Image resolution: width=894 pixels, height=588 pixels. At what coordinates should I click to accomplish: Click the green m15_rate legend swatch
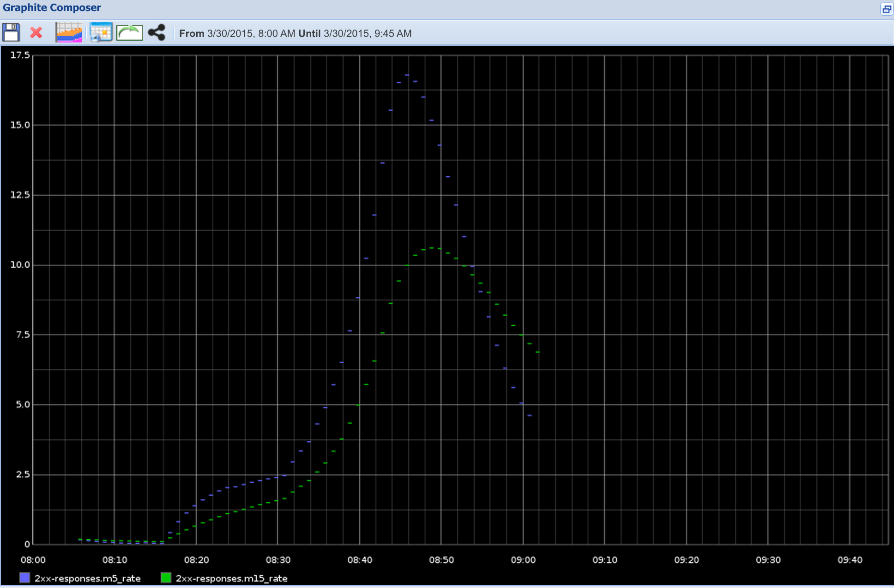[x=166, y=578]
